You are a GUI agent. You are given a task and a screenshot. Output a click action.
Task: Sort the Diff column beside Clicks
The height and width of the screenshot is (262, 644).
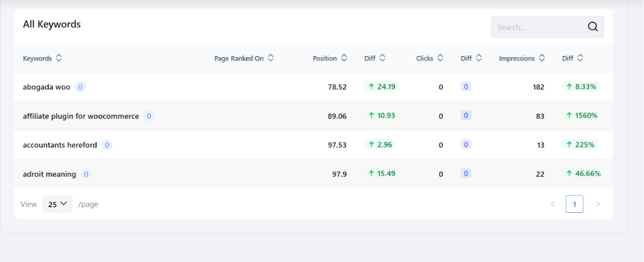point(479,58)
